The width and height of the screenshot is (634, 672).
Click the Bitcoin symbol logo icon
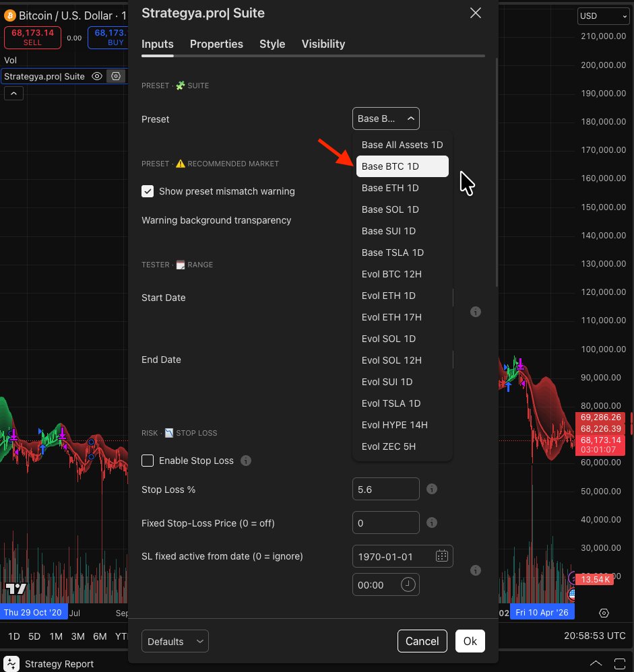point(10,16)
